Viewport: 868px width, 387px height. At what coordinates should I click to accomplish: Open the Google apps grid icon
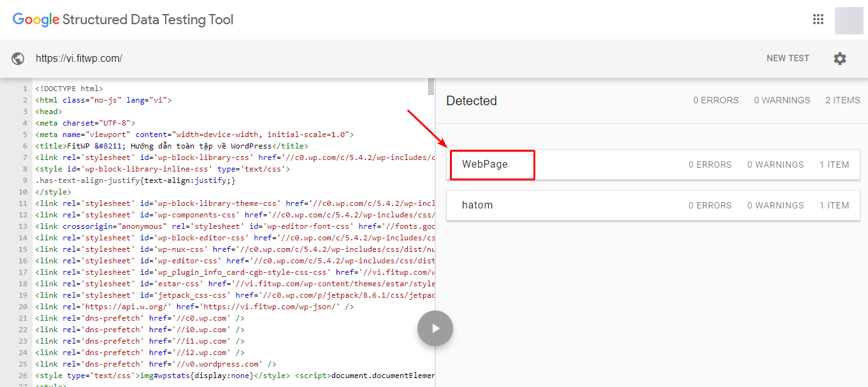pyautogui.click(x=818, y=19)
